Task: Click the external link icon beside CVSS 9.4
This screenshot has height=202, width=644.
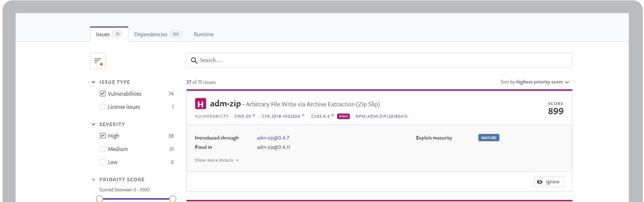Action: tap(333, 115)
